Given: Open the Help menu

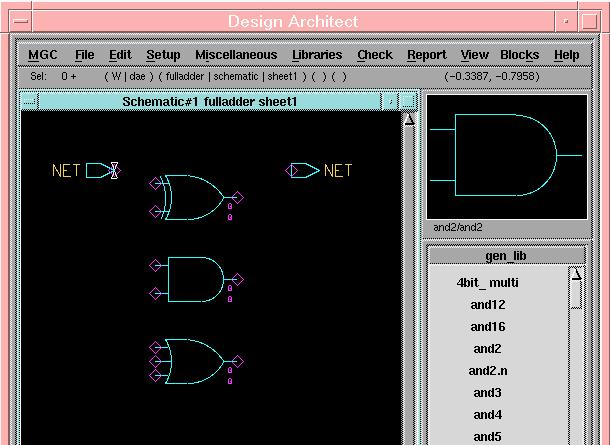Looking at the screenshot, I should (x=566, y=55).
